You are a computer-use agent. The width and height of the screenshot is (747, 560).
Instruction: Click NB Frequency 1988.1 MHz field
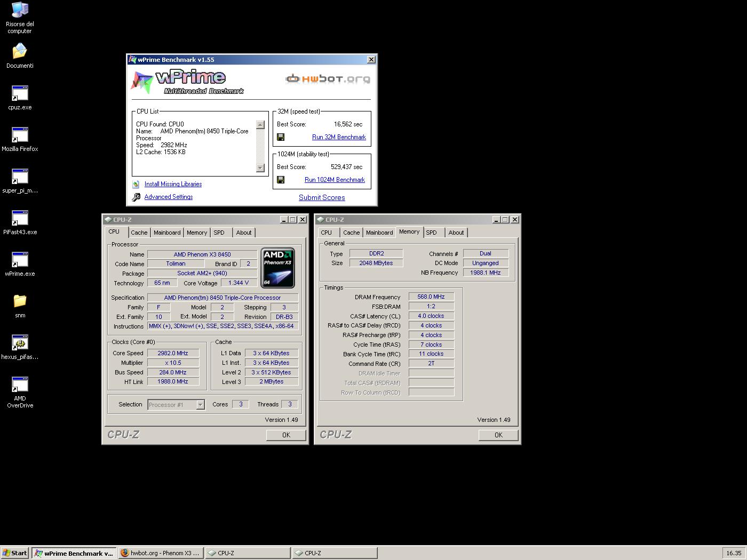486,273
